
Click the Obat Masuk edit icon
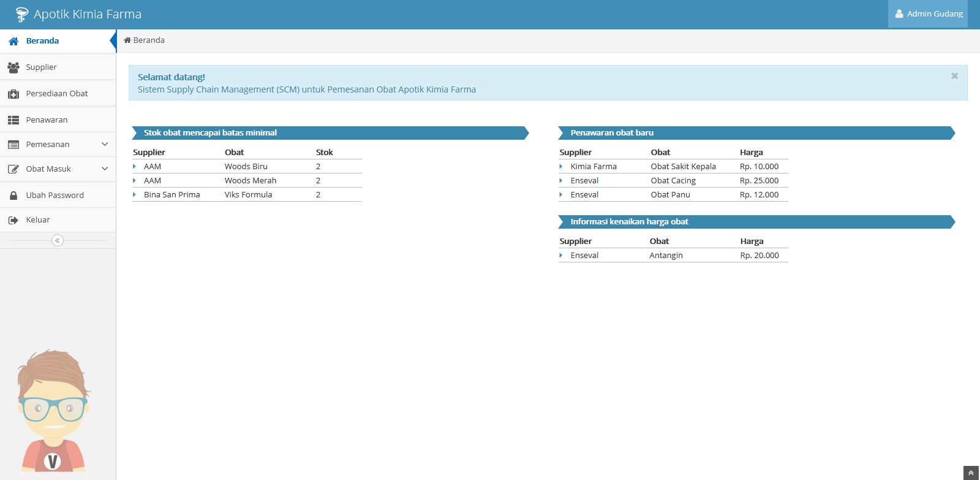point(13,169)
